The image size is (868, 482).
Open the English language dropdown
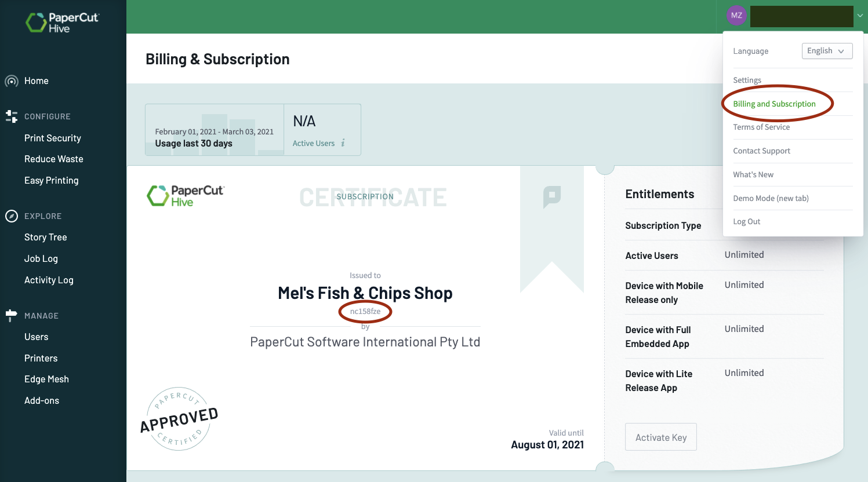827,51
